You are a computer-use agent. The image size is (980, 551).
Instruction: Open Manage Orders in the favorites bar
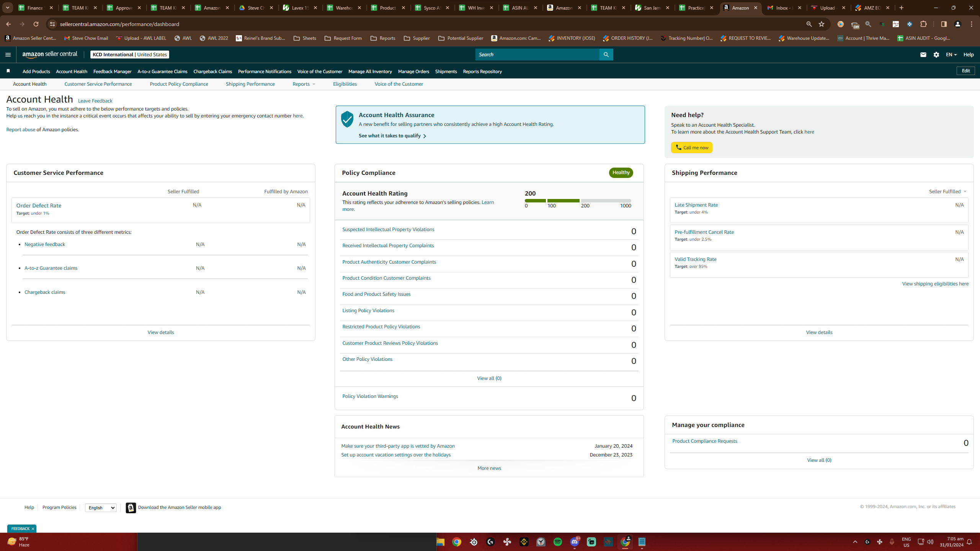413,72
